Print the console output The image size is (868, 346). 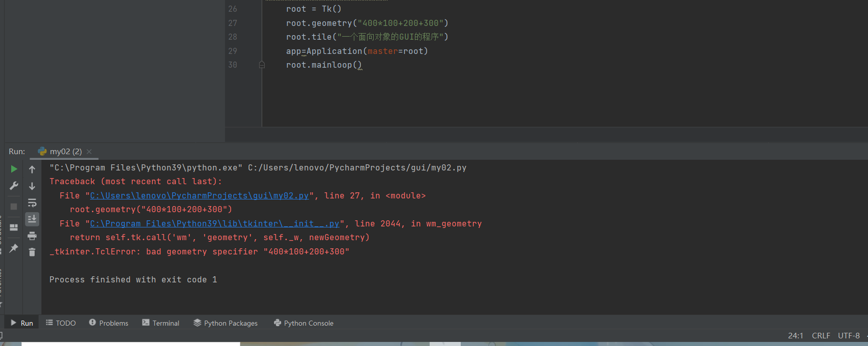[x=32, y=236]
